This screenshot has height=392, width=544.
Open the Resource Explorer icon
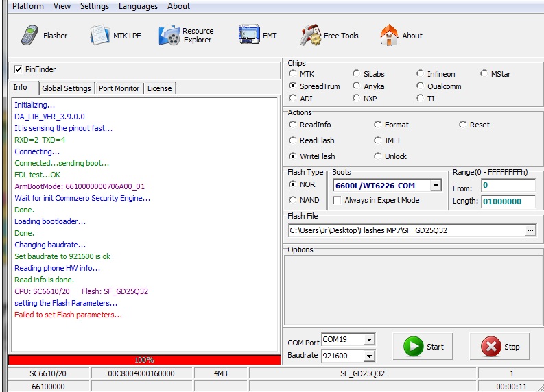169,36
